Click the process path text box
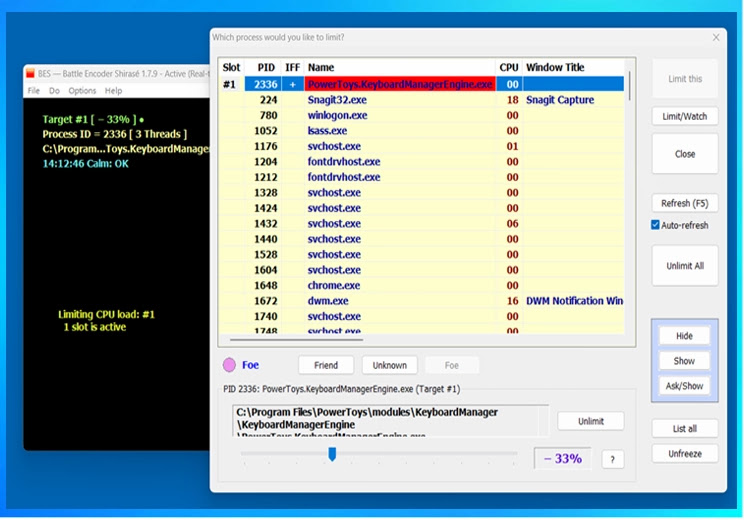 [390, 420]
